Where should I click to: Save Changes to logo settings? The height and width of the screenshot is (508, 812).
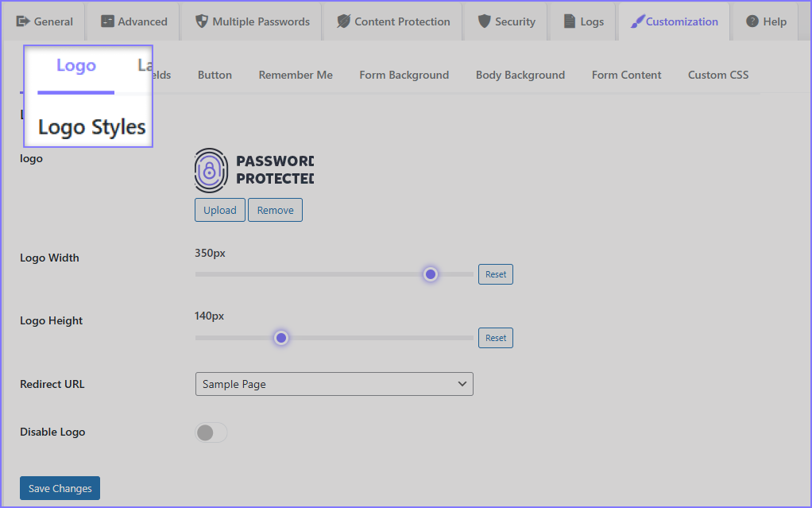(x=60, y=488)
